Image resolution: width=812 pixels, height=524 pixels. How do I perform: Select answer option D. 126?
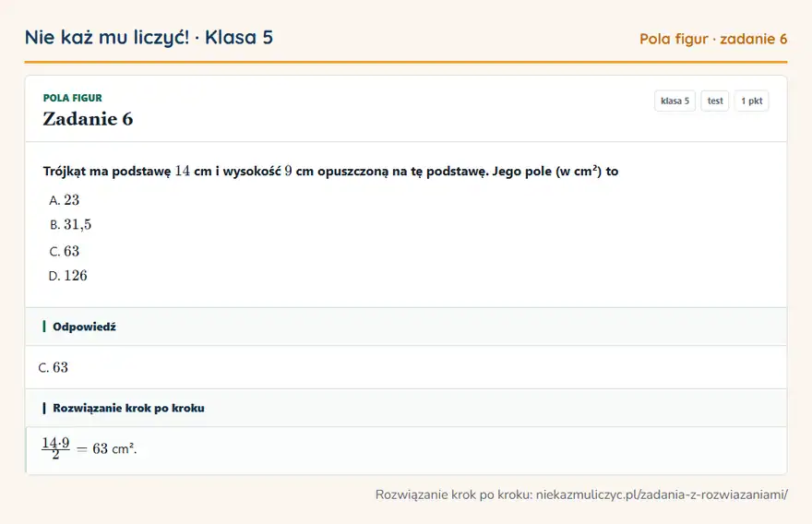pyautogui.click(x=68, y=276)
